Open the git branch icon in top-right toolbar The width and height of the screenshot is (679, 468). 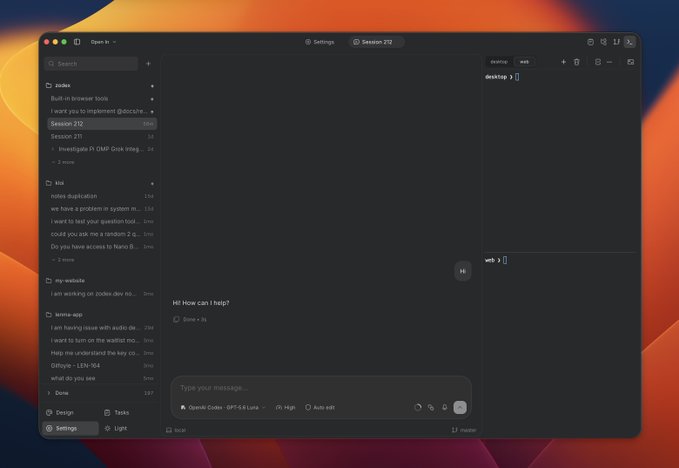[x=616, y=42]
